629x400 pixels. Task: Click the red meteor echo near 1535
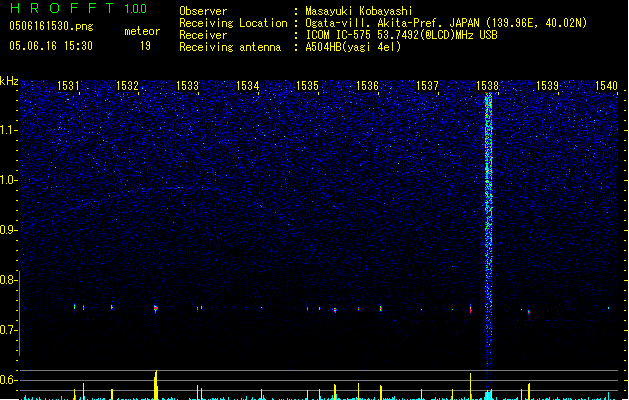(x=335, y=310)
